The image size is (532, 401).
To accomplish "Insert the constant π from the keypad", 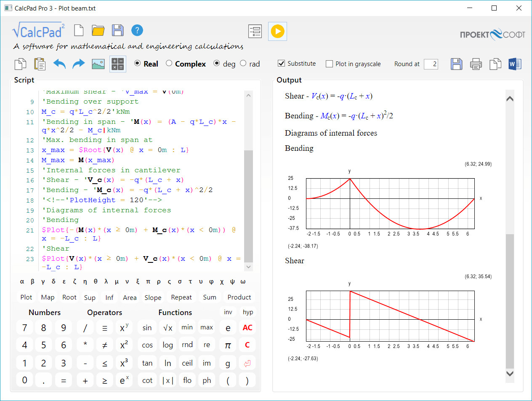I will (228, 345).
